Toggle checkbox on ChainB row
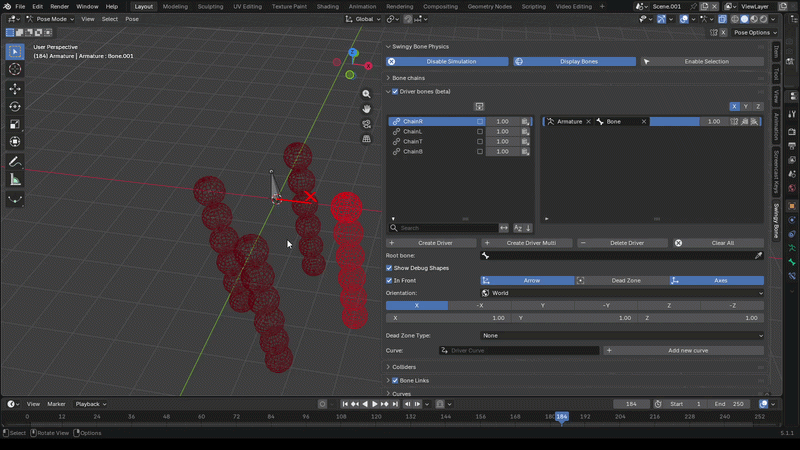 (x=480, y=152)
